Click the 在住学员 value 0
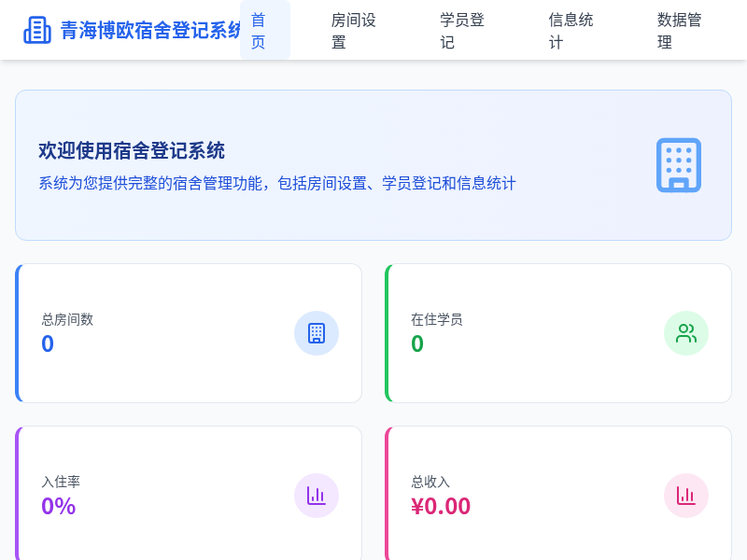Screen dimensions: 747x560 click(417, 343)
